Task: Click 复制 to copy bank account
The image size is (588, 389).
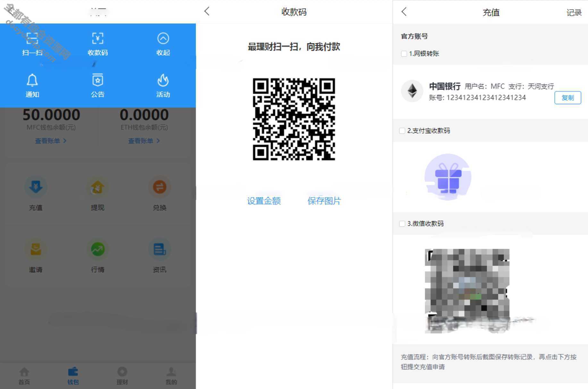Action: (568, 98)
